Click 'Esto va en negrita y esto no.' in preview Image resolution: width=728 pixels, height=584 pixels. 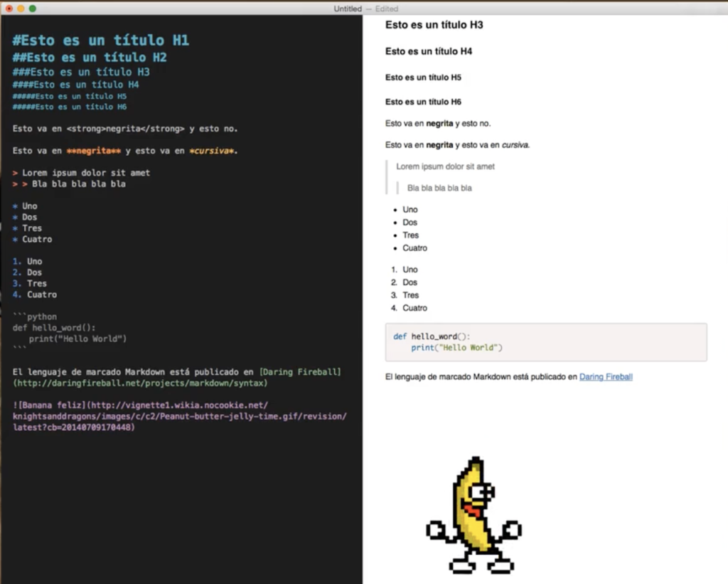(438, 124)
